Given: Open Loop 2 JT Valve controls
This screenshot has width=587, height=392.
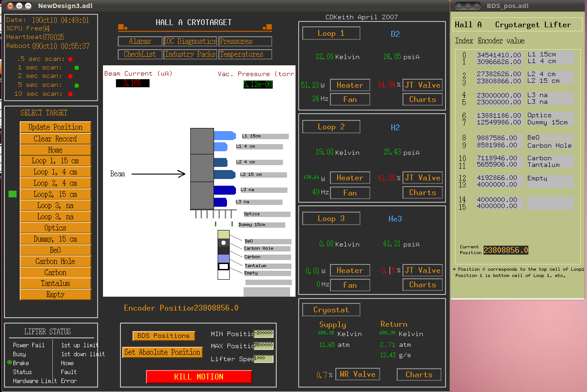Looking at the screenshot, I should [x=423, y=178].
